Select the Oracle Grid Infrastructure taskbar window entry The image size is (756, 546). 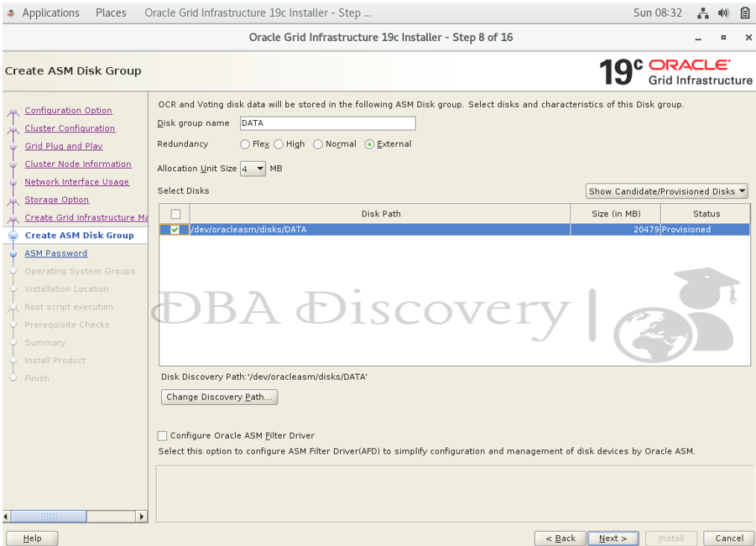tap(258, 13)
